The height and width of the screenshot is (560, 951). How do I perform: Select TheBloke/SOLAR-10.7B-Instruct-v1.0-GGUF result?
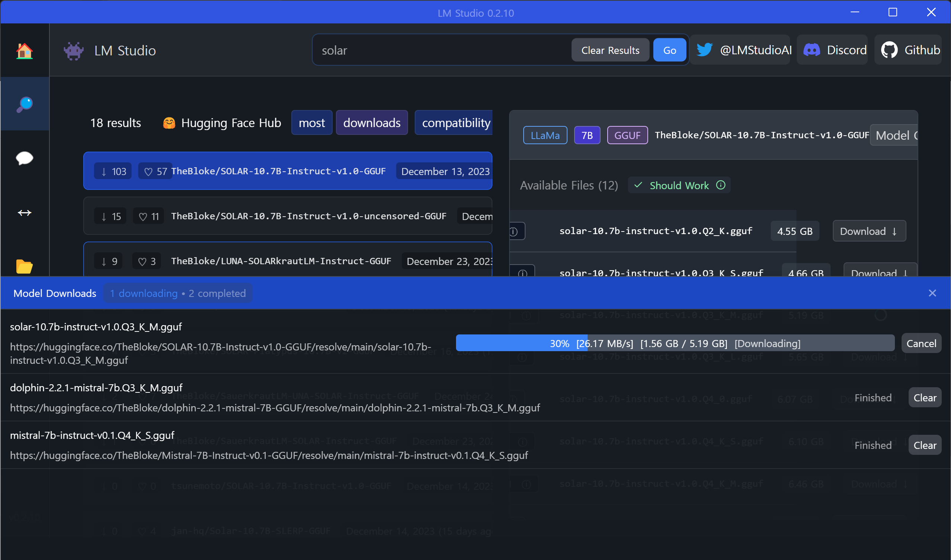[288, 171]
